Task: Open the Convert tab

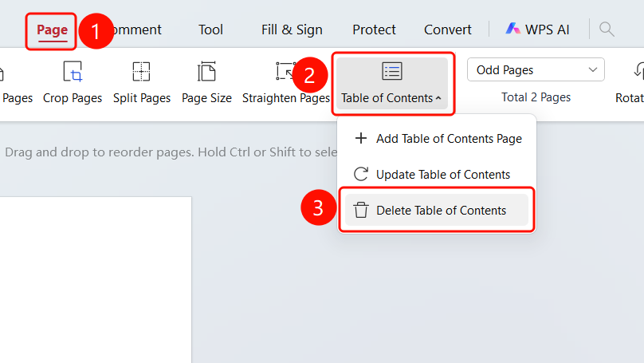Action: [448, 30]
